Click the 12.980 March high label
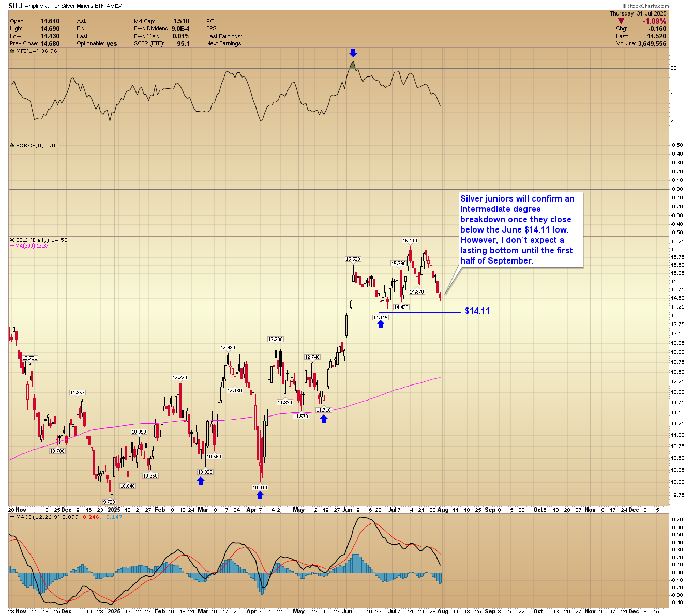This screenshot has width=693, height=616. point(228,348)
